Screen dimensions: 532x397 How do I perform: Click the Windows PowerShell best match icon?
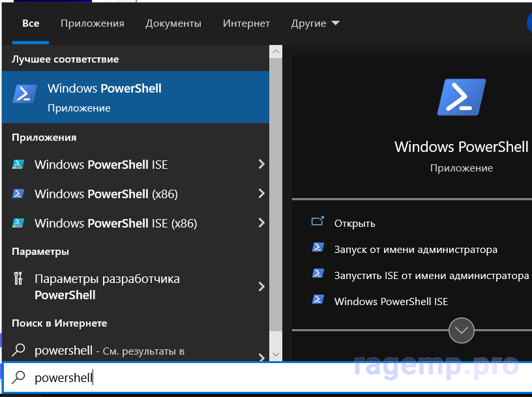click(25, 95)
